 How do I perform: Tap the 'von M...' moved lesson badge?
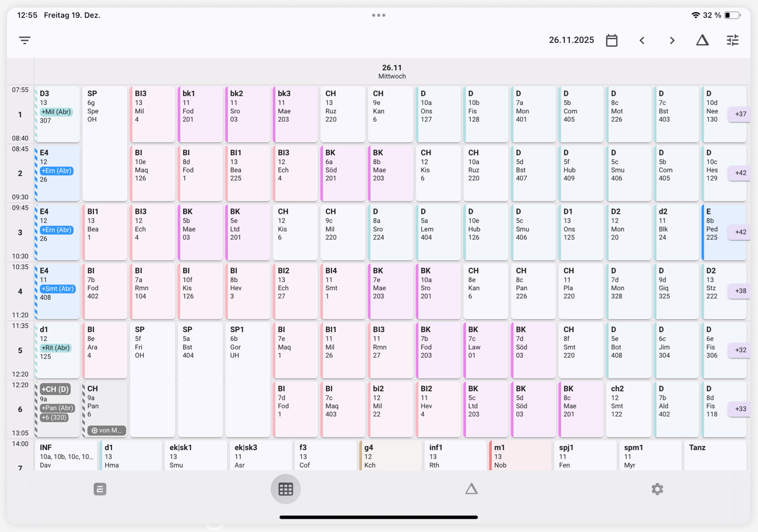point(107,430)
